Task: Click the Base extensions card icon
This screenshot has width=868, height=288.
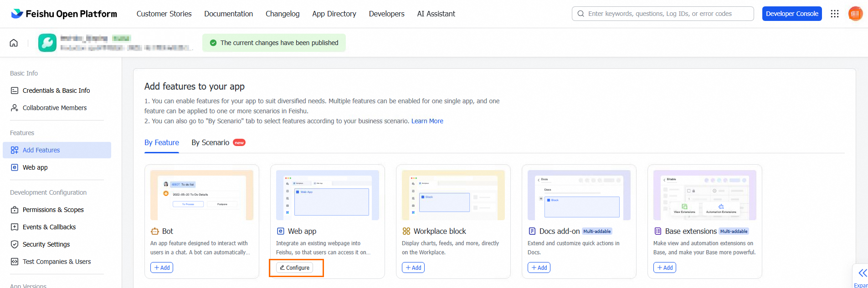Action: 658,231
